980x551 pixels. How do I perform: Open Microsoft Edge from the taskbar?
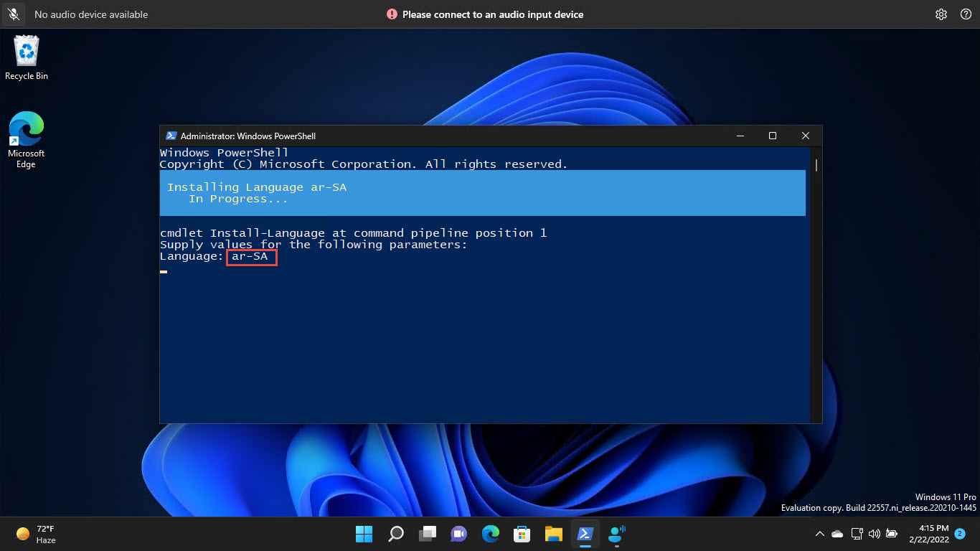[490, 534]
